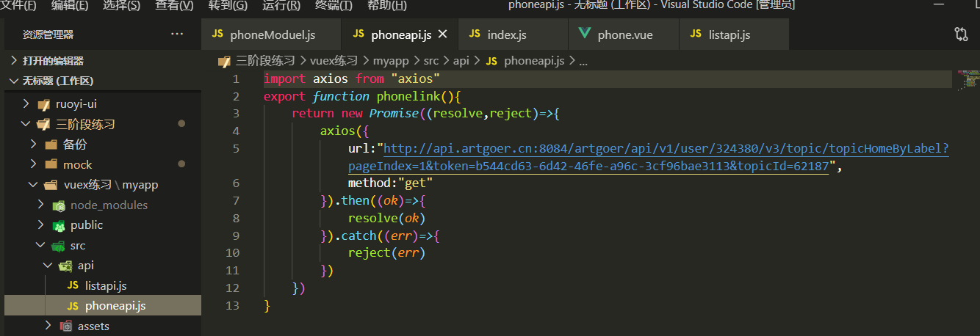Switch to the index.js tab

513,34
